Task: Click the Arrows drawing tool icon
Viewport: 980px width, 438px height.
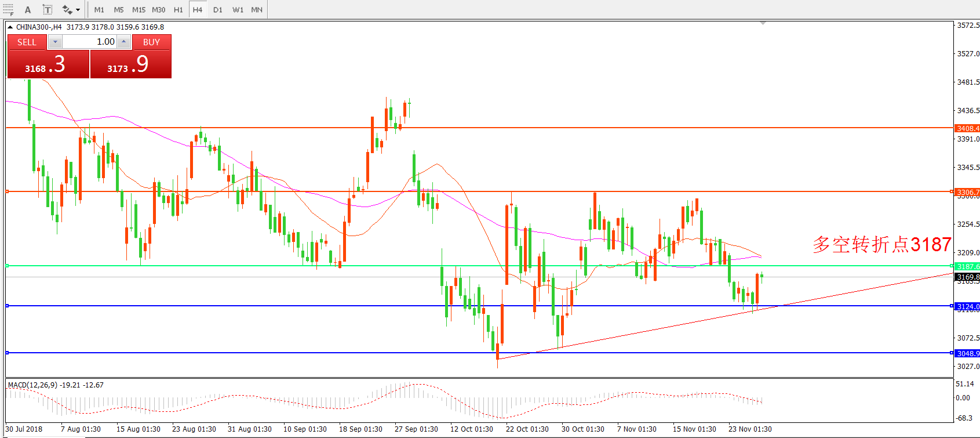Action: tap(67, 9)
